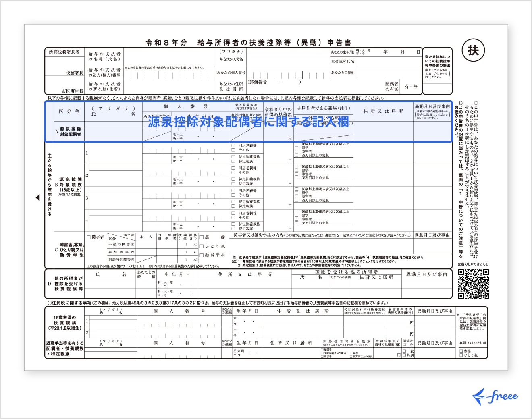Image resolution: width=532 pixels, height=419 pixels.
Task: Click the circled 扶 mark
Action: click(x=473, y=50)
